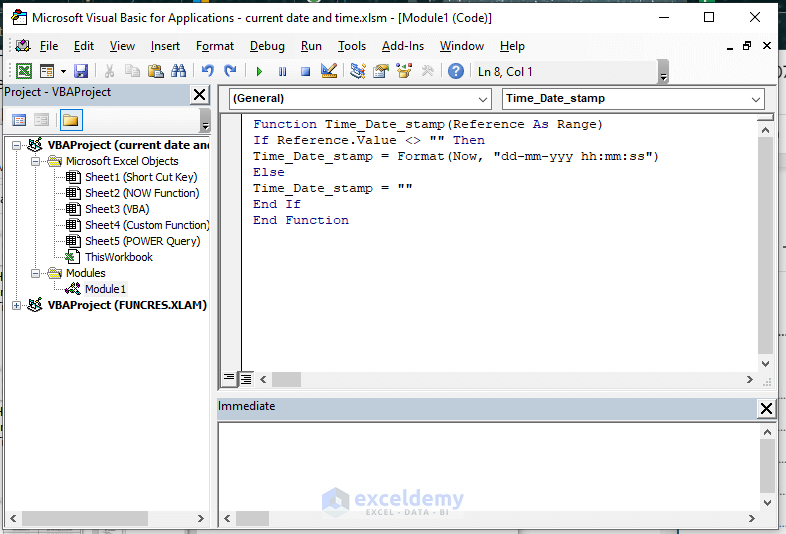Switch to Full Module View button
This screenshot has height=534, width=786.
tap(246, 379)
